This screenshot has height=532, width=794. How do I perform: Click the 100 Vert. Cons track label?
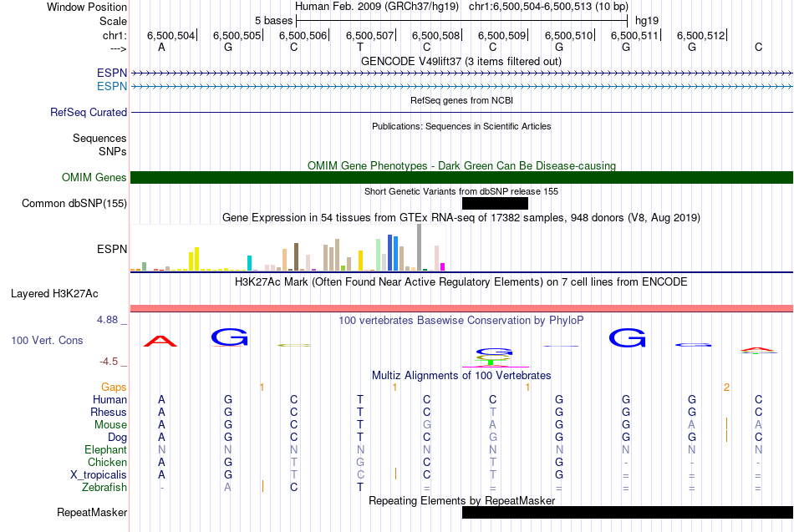click(47, 341)
